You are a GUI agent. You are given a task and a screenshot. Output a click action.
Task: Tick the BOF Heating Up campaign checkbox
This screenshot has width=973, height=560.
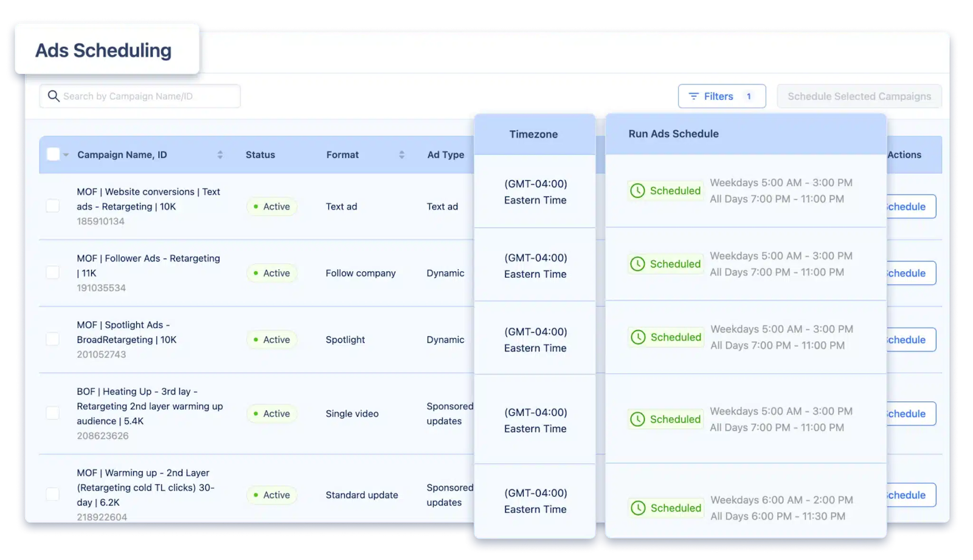click(53, 413)
